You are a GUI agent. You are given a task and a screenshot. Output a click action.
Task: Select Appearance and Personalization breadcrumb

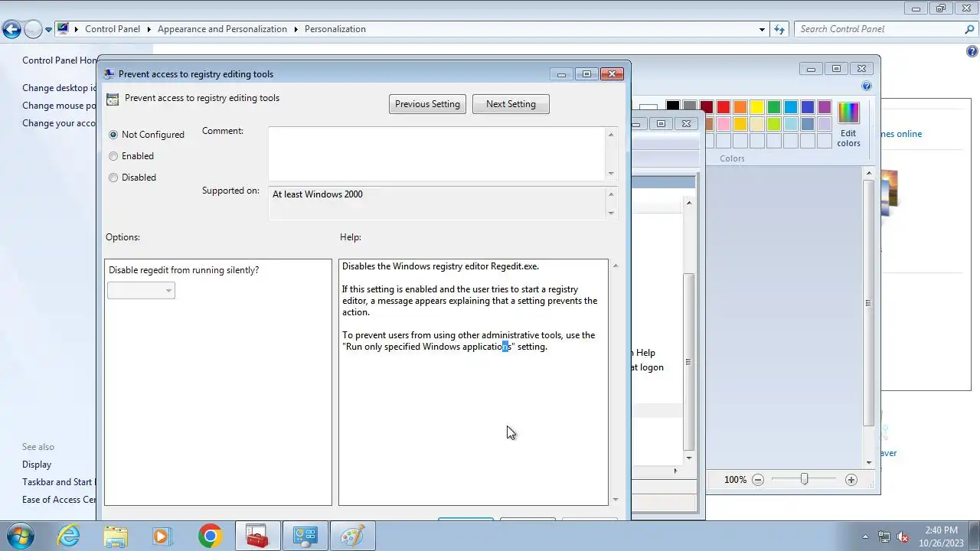tap(222, 29)
